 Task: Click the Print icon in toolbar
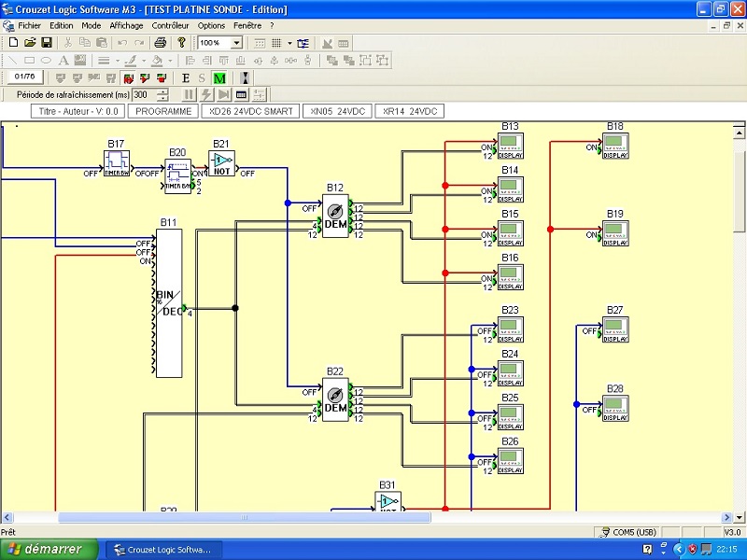pos(160,43)
